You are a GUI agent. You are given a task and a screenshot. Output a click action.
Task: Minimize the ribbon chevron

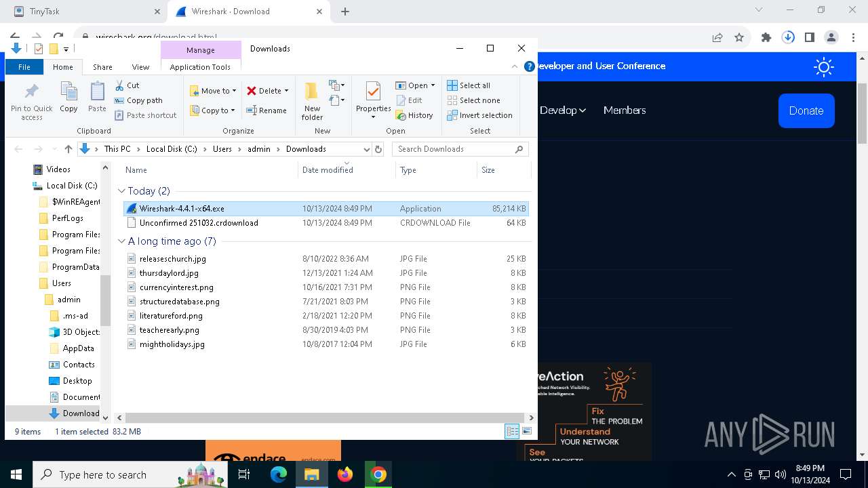pyautogui.click(x=515, y=66)
